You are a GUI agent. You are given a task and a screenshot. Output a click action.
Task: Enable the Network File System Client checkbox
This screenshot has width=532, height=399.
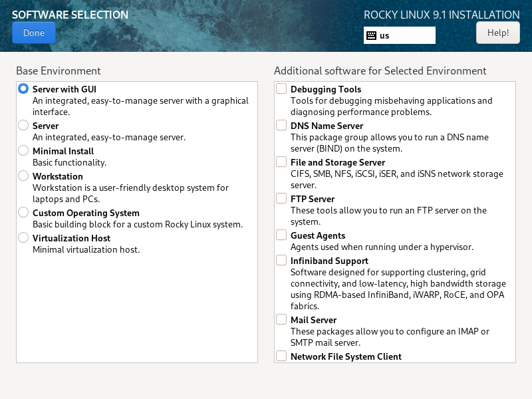coord(281,356)
